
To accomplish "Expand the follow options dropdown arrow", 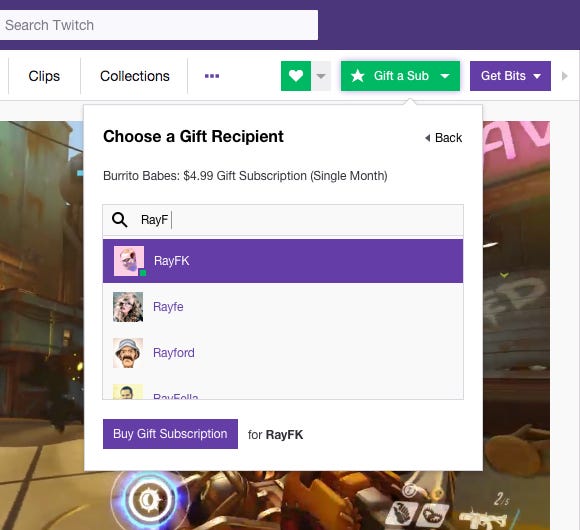I will [321, 76].
